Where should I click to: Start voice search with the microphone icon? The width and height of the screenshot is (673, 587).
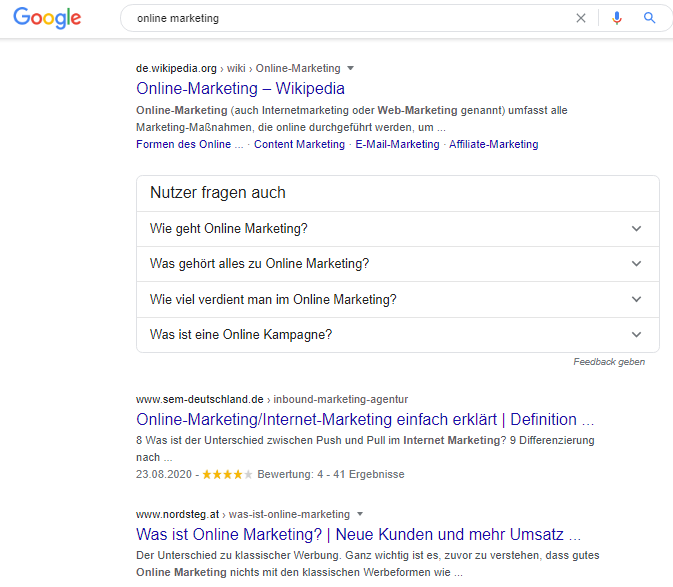617,18
